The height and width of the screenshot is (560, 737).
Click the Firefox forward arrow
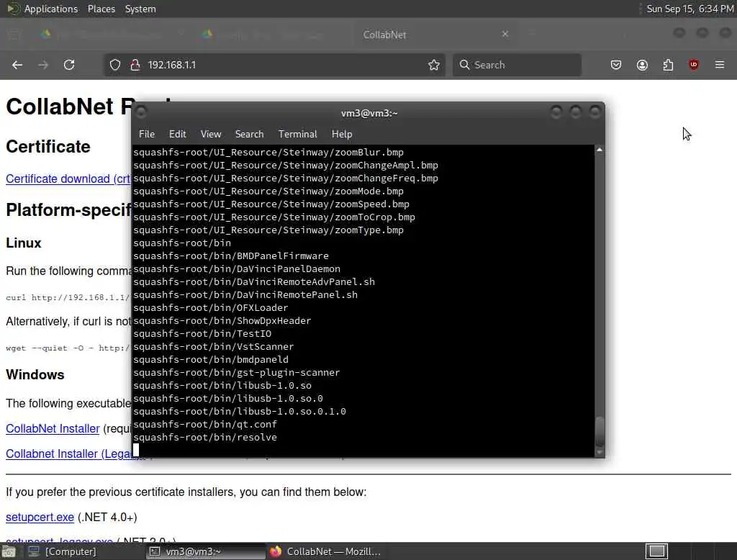(x=43, y=65)
